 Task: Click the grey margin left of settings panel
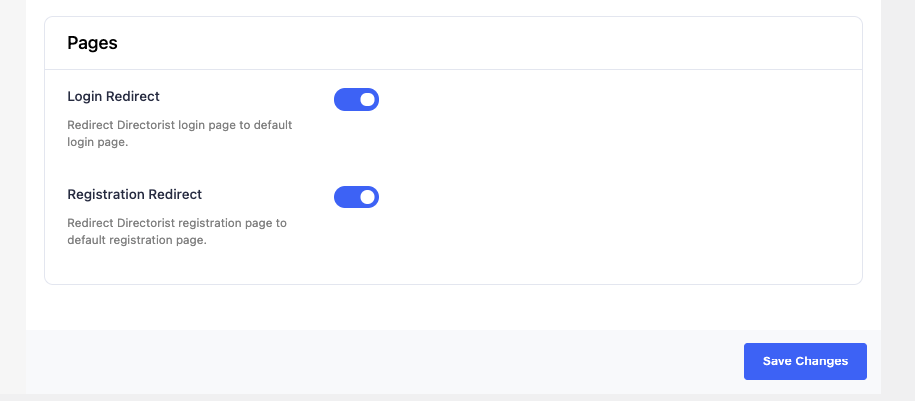(x=13, y=198)
